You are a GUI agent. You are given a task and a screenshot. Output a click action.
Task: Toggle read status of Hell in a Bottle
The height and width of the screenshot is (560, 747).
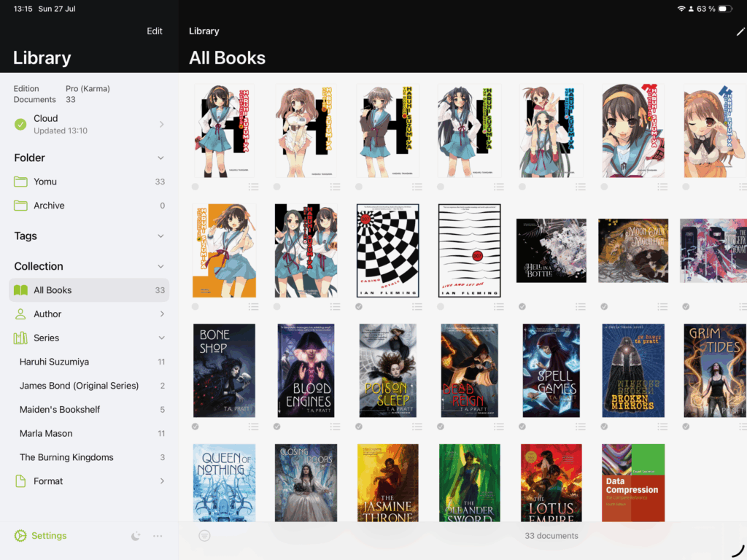[522, 307]
